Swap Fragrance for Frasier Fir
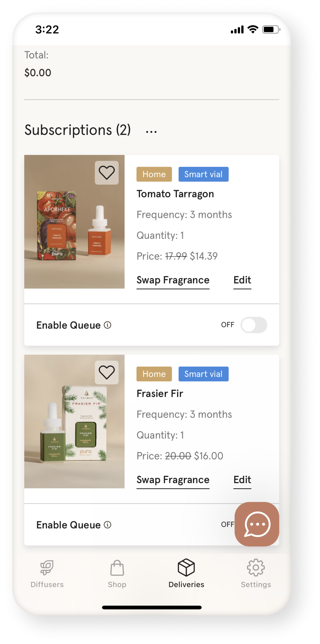The height and width of the screenshot is (644, 320). 173,480
